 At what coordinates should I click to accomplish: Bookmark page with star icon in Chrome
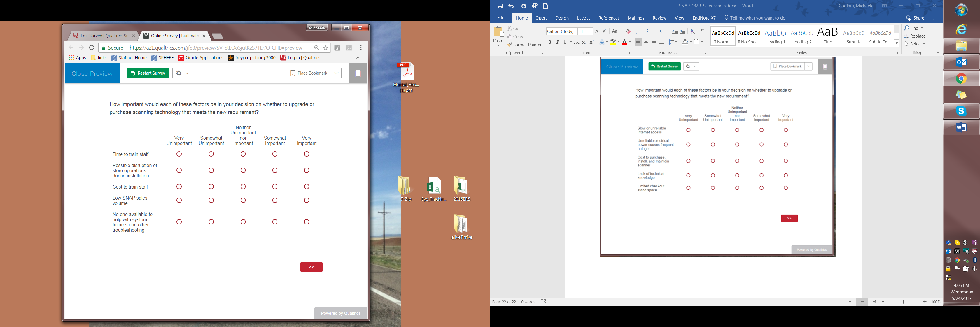click(326, 48)
